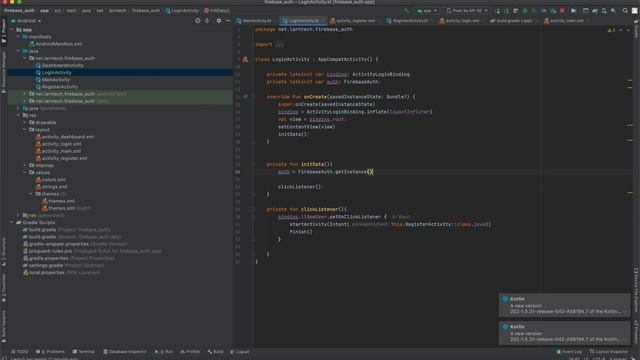The image size is (640, 360).
Task: Expand the androidTest package node
Action: [x=25, y=94]
